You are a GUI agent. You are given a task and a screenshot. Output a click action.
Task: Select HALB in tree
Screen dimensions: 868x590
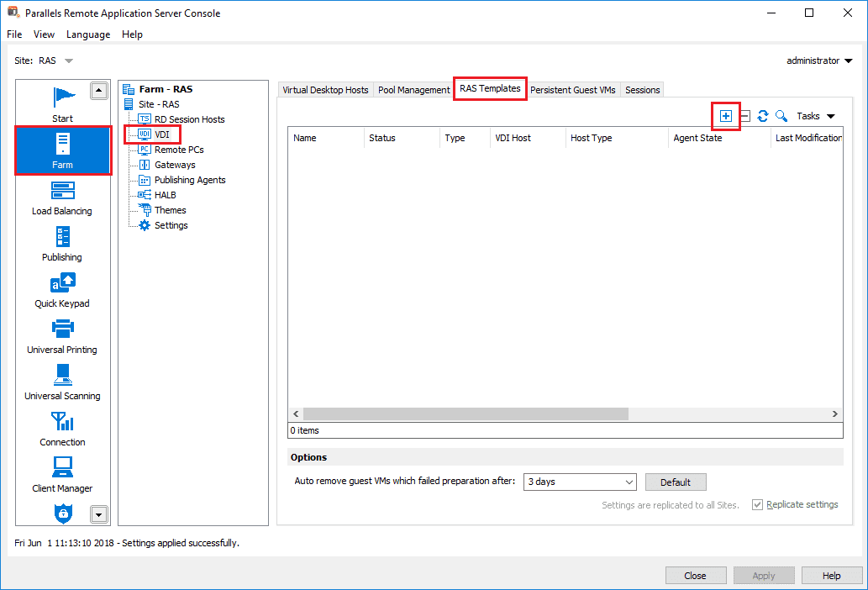coord(157,195)
